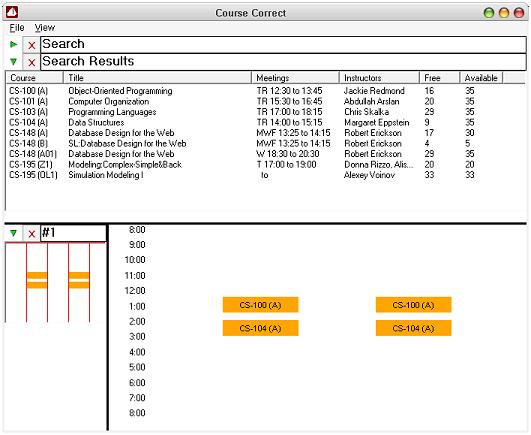
Task: Collapse schedule #1 with green triangle
Action: 14,233
